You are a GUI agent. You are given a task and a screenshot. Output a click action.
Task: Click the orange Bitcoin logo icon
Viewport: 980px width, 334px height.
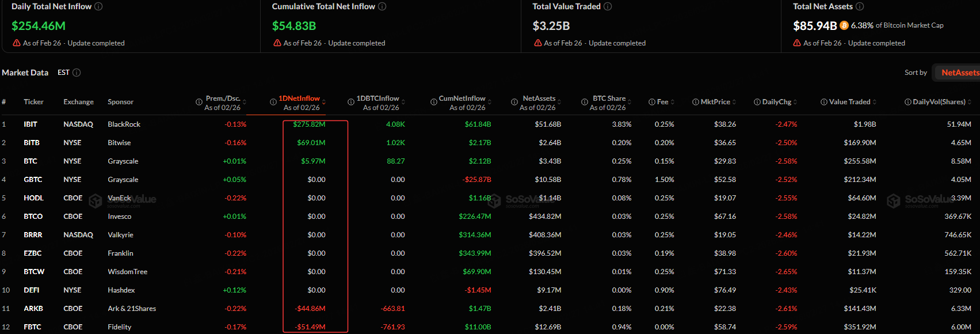pos(844,25)
